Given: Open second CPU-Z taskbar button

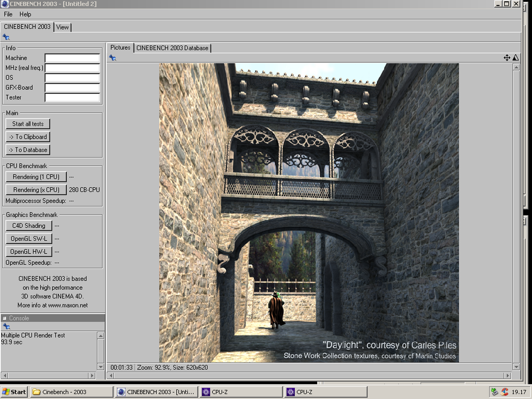Looking at the screenshot, I should click(326, 392).
